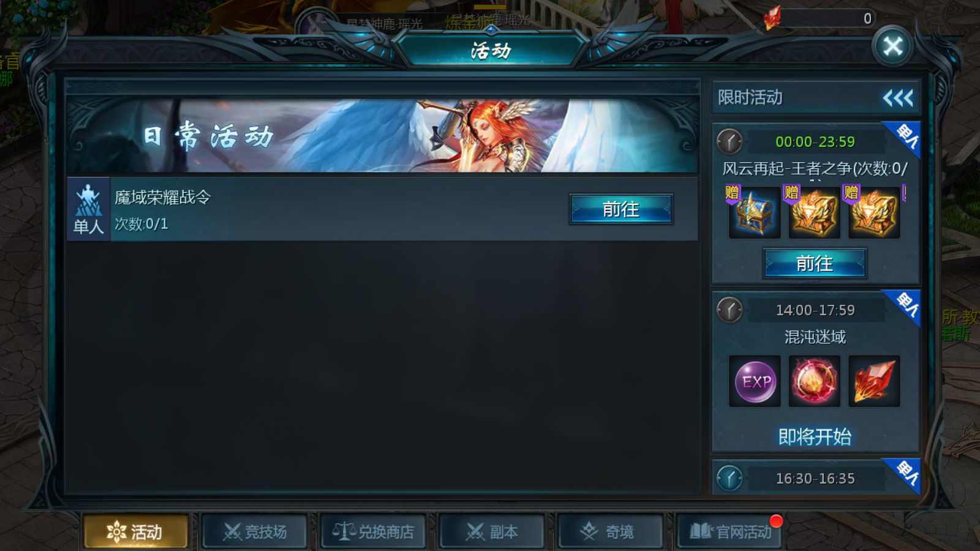Click the red flame orb reward icon
This screenshot has height=551, width=980.
(x=814, y=381)
